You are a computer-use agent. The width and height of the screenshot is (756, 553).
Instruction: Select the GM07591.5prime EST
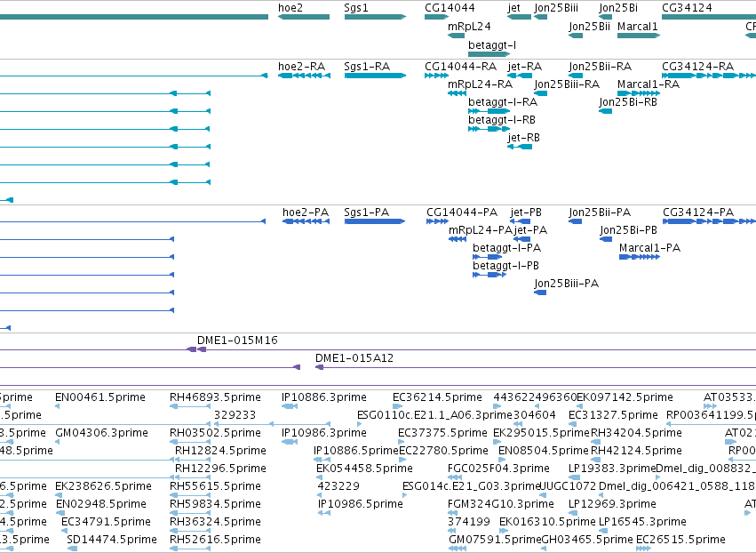pos(458,549)
